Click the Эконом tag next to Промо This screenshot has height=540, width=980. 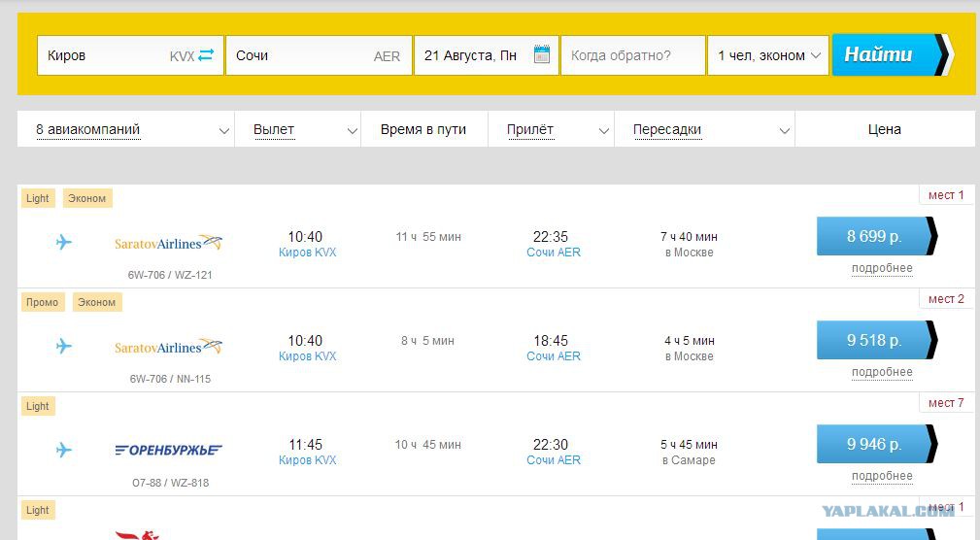97,302
